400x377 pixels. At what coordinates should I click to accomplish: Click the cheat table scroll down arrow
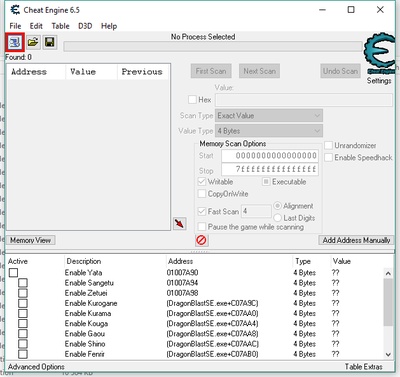point(388,354)
